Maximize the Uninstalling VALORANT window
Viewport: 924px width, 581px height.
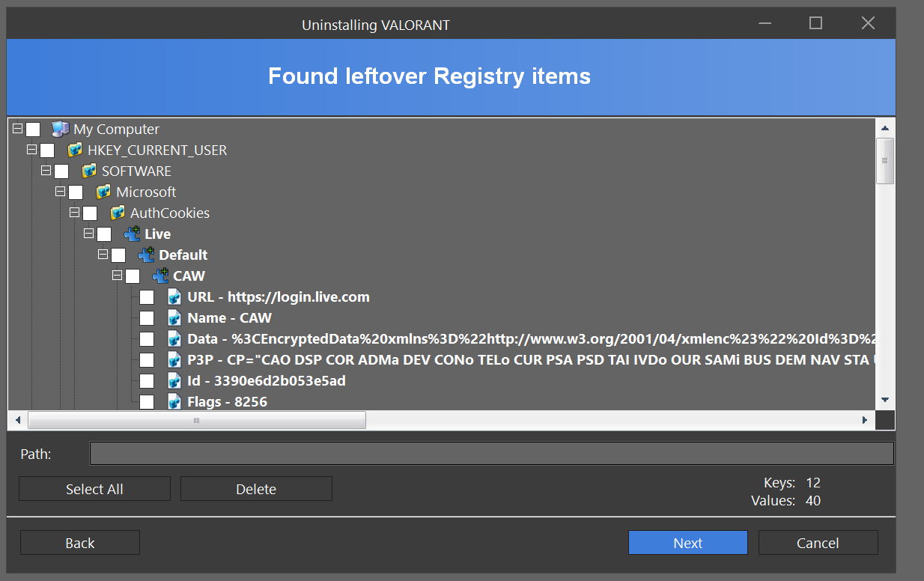tap(815, 23)
